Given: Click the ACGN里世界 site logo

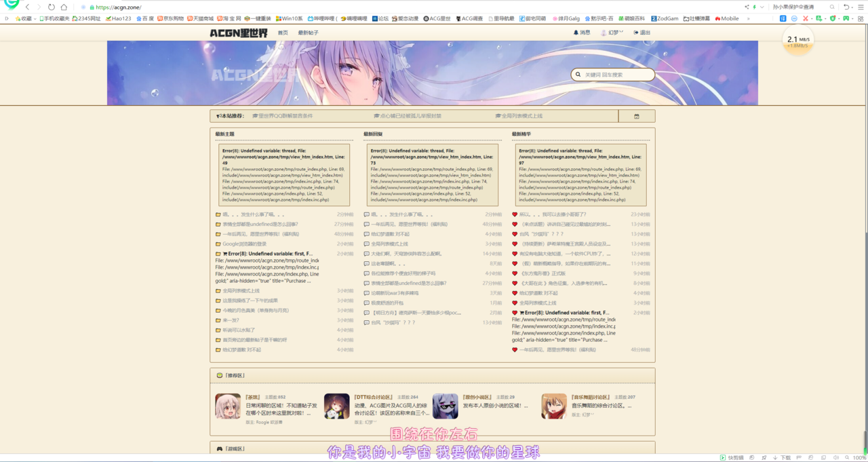Looking at the screenshot, I should point(238,33).
